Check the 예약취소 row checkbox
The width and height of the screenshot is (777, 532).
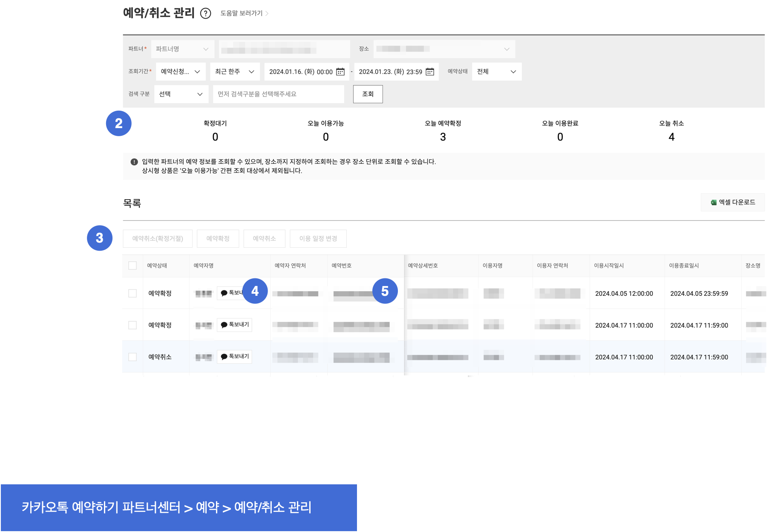132,357
